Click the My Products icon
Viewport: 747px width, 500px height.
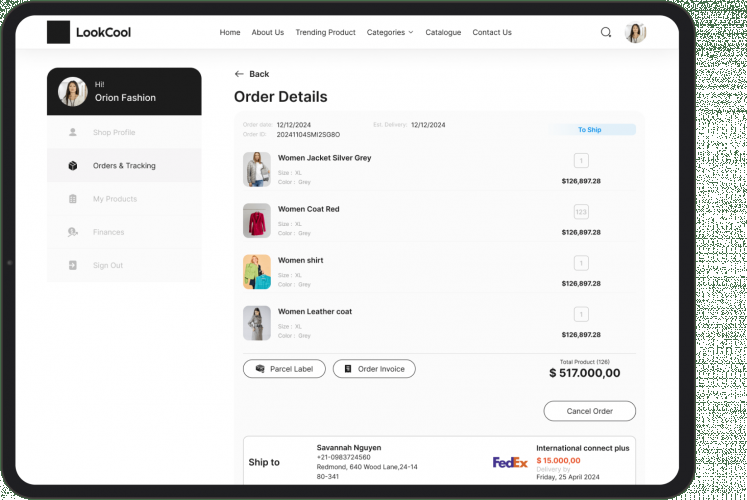[x=72, y=199]
